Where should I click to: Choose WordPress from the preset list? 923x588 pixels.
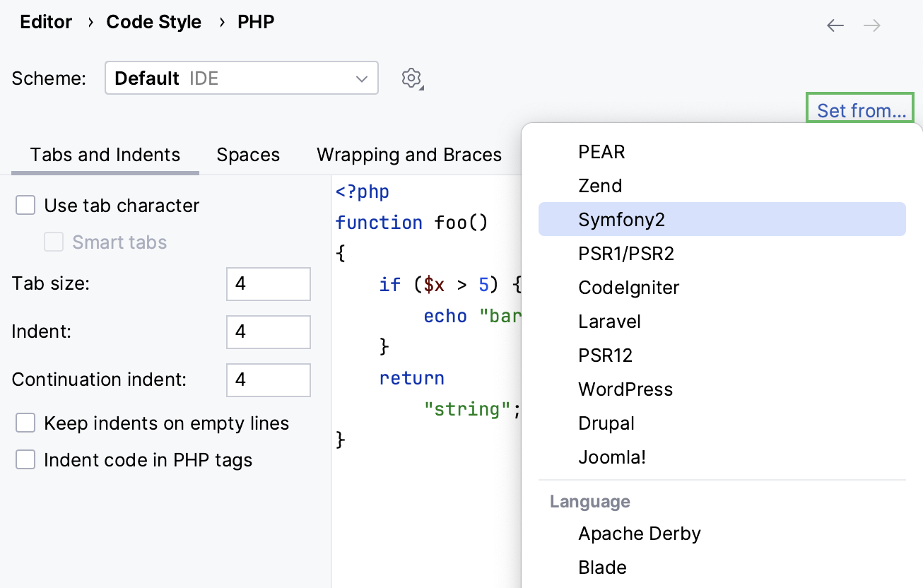click(625, 389)
